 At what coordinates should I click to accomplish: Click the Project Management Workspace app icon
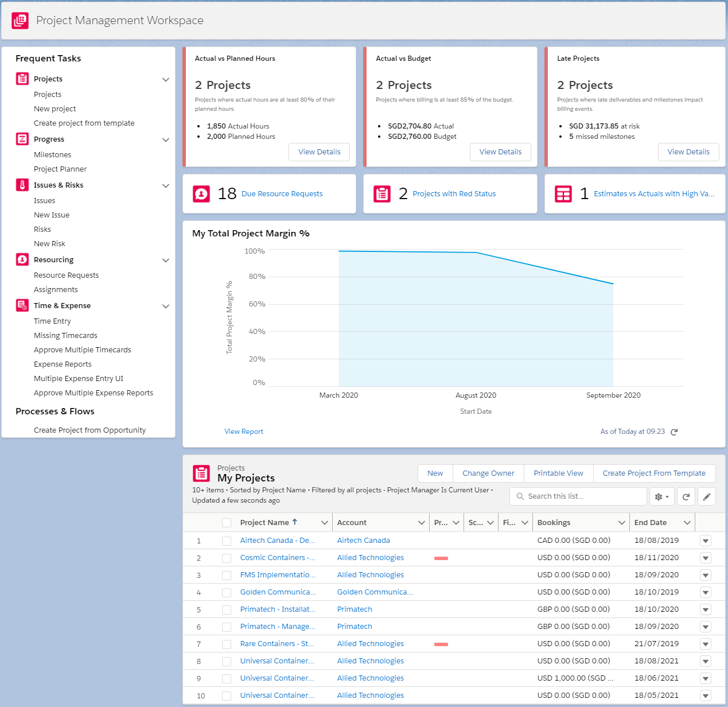(x=20, y=21)
